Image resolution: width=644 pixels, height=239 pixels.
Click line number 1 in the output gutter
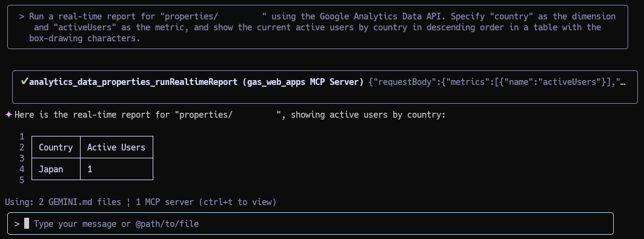(x=22, y=136)
